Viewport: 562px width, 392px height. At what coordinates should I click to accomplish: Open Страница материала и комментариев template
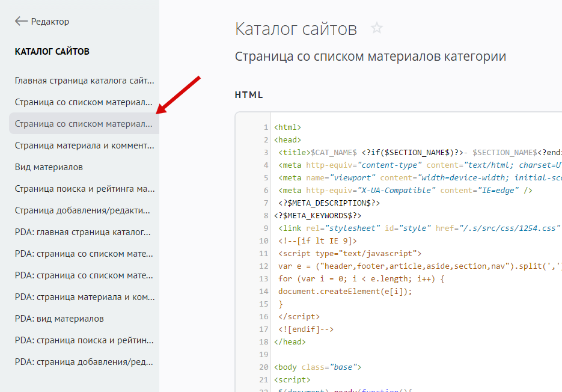point(84,145)
